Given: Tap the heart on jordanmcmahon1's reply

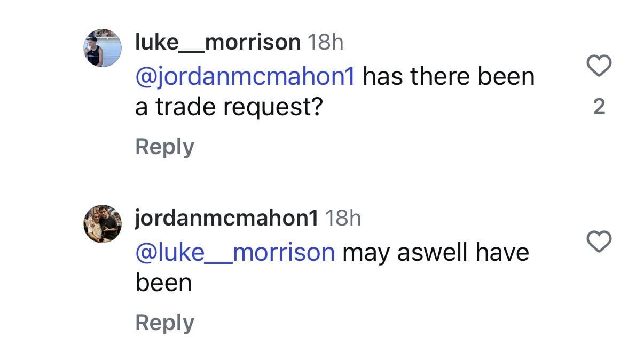Looking at the screenshot, I should 599,242.
